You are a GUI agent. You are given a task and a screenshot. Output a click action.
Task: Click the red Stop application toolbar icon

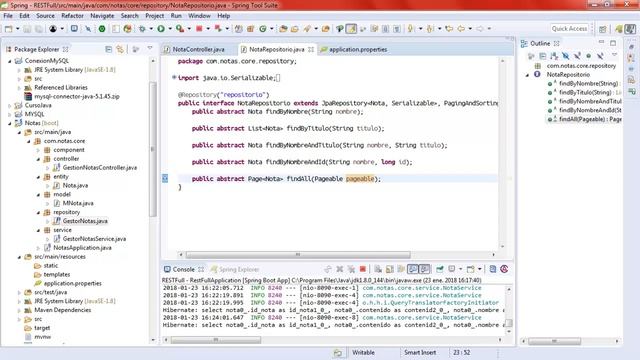[x=199, y=29]
